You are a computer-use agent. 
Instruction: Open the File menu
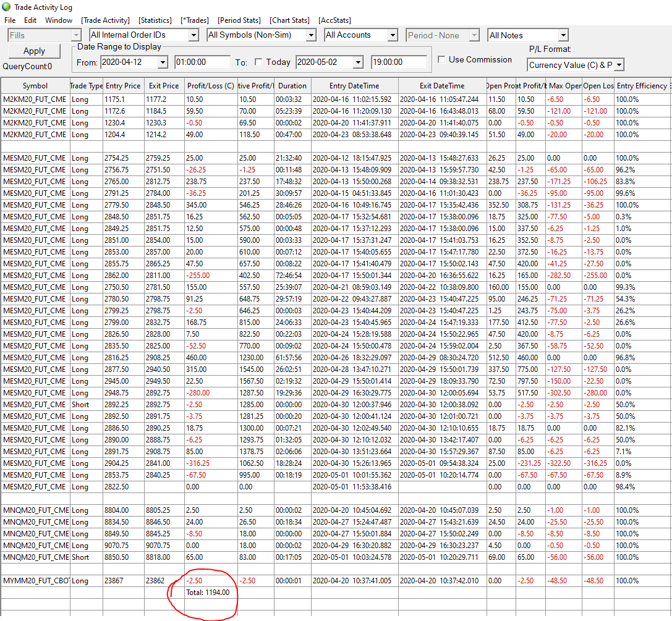[10, 20]
